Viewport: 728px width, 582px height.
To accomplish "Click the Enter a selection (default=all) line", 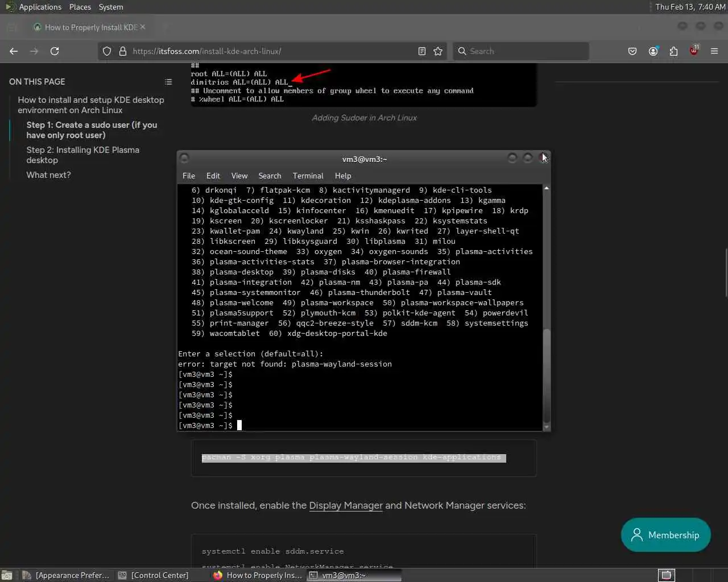I will [251, 354].
